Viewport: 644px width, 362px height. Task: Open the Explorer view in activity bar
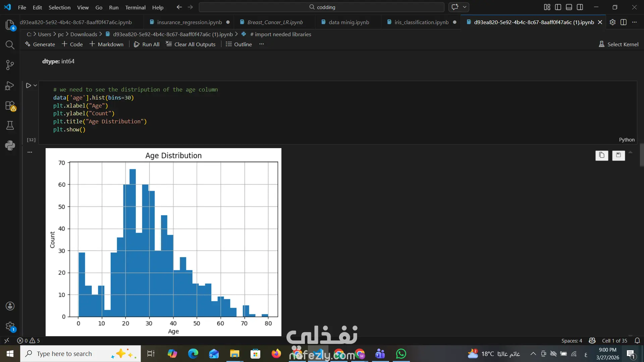[x=10, y=24]
